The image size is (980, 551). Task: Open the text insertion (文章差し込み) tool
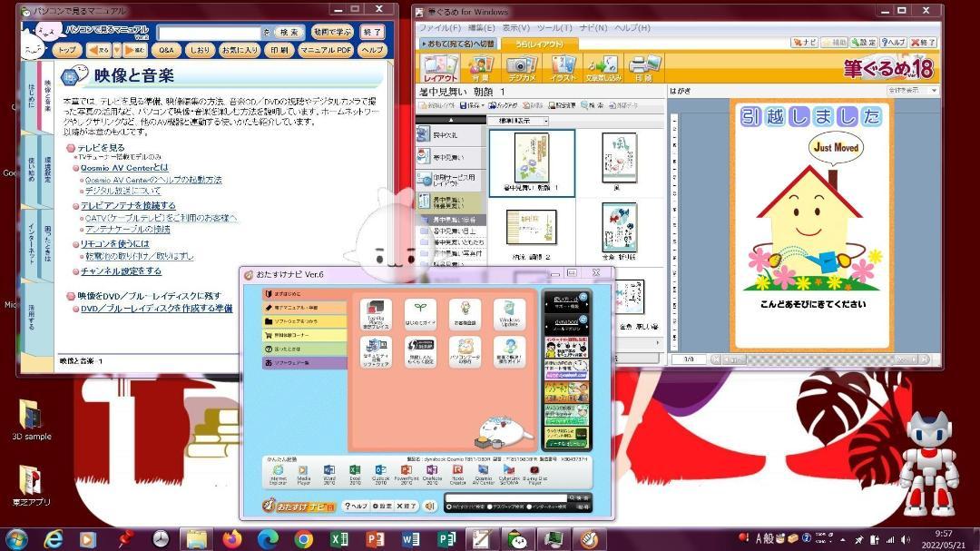(603, 68)
